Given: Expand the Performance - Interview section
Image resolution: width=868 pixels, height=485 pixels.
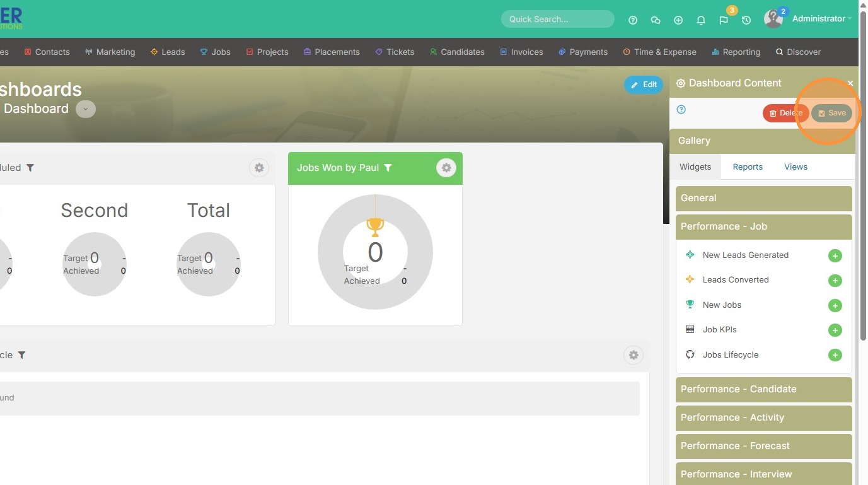Looking at the screenshot, I should pos(764,474).
